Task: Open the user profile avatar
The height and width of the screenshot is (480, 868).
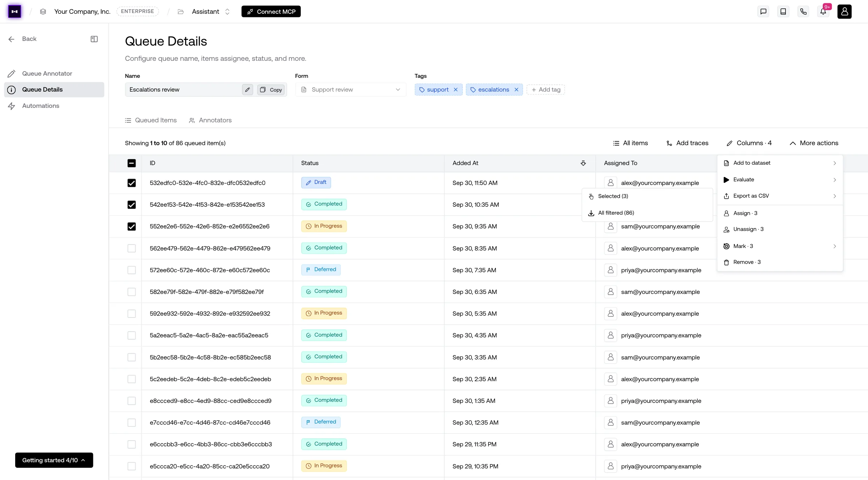Action: point(844,12)
